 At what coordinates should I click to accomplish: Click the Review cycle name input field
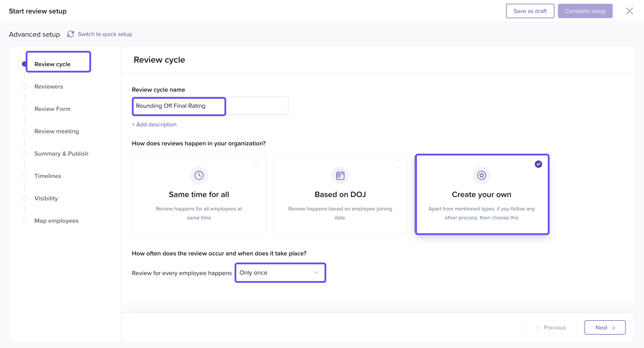[210, 106]
